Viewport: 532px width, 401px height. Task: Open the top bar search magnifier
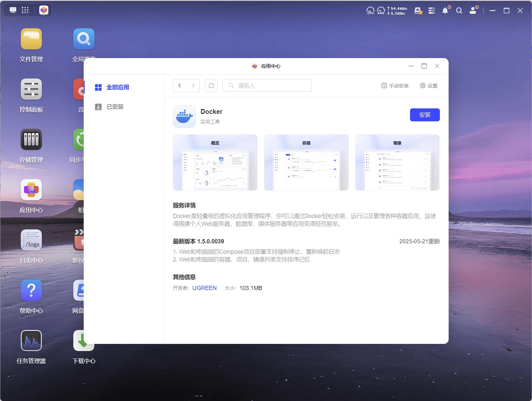click(x=459, y=11)
